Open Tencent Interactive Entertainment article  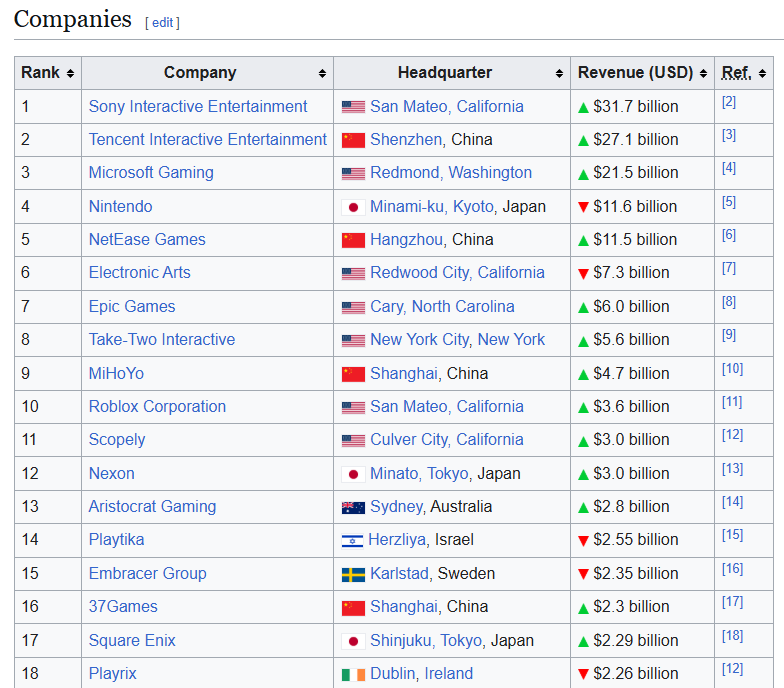click(208, 140)
